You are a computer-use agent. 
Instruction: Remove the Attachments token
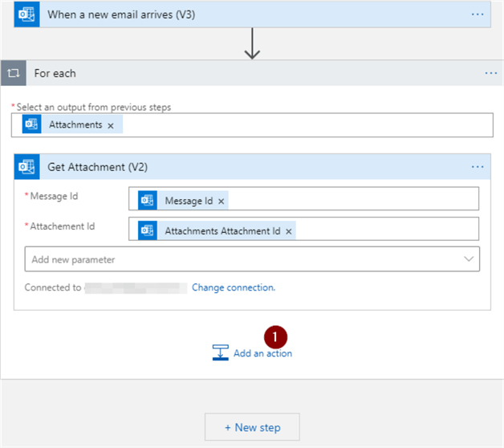(x=111, y=125)
